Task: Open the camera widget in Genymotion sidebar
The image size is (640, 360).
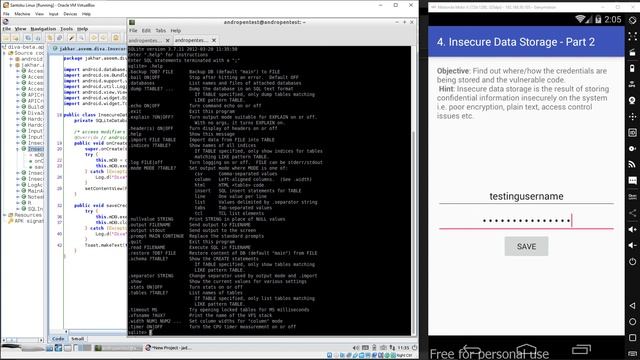Action: click(x=632, y=100)
